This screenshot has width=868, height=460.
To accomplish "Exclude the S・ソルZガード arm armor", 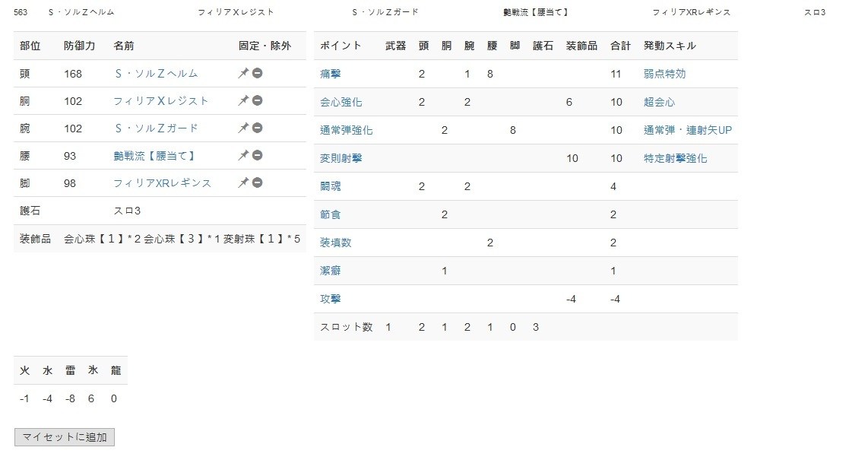I will point(258,128).
